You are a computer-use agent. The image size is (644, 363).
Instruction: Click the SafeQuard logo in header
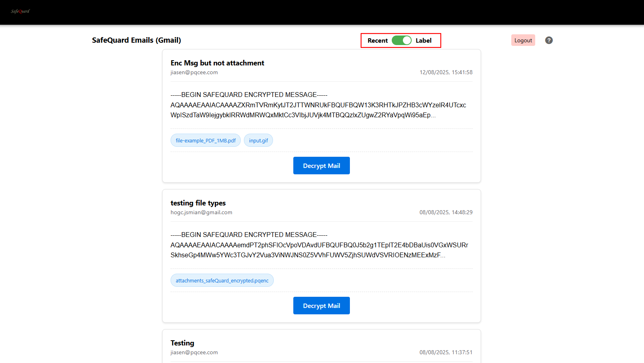tap(20, 11)
